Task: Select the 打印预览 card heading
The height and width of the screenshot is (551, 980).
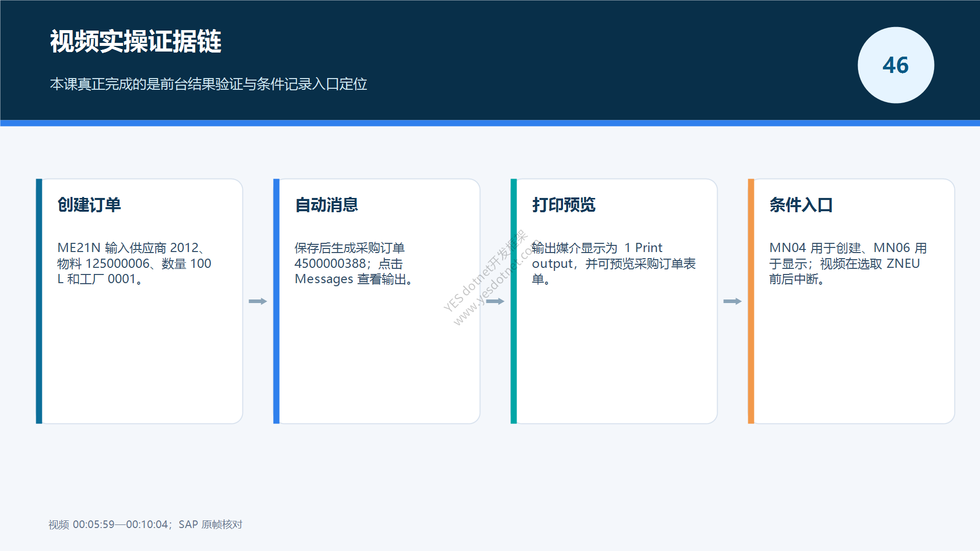Action: [564, 205]
